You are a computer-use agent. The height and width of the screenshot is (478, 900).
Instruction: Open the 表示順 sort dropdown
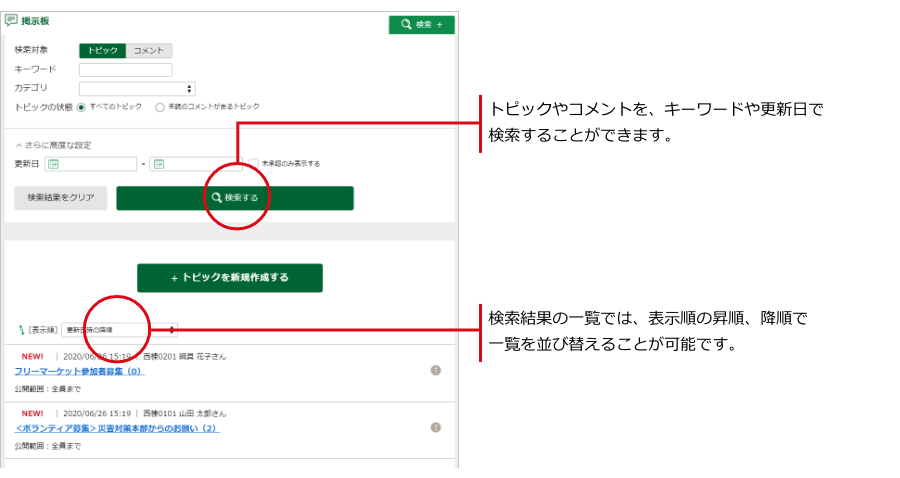119,329
